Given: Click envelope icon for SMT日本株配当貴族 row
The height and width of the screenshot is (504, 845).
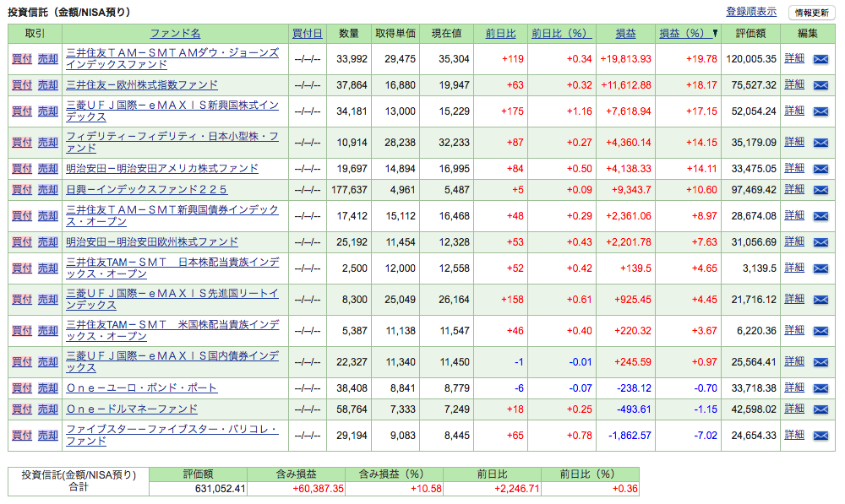Looking at the screenshot, I should tap(820, 268).
